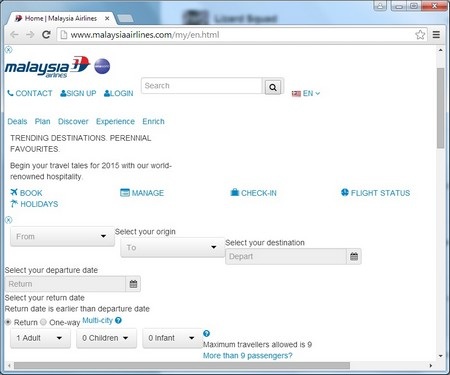
Task: Open the To destination dropdown
Action: point(172,247)
